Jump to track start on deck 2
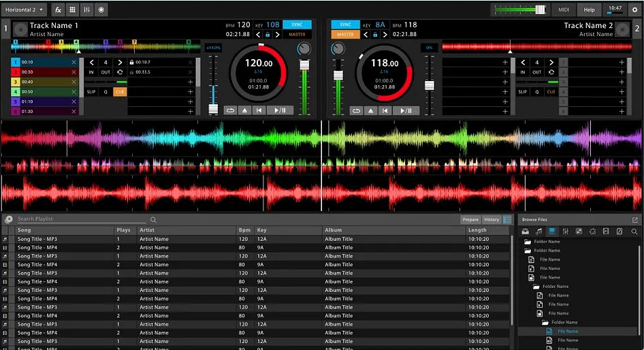The width and height of the screenshot is (644, 350). (x=385, y=110)
